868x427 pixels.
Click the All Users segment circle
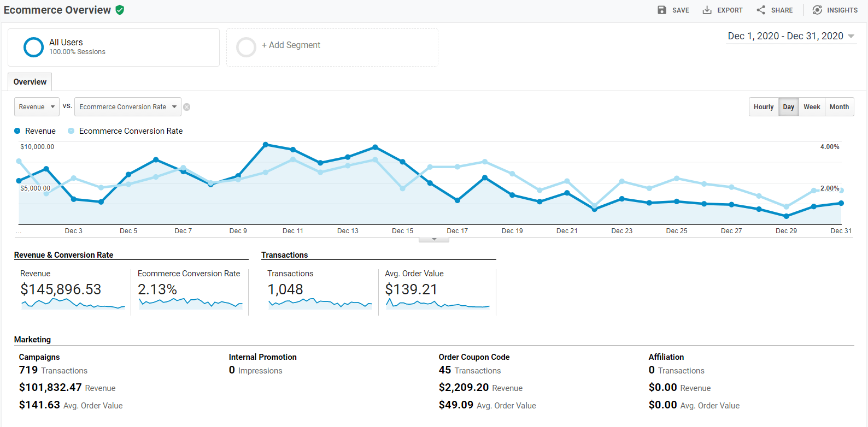(33, 47)
